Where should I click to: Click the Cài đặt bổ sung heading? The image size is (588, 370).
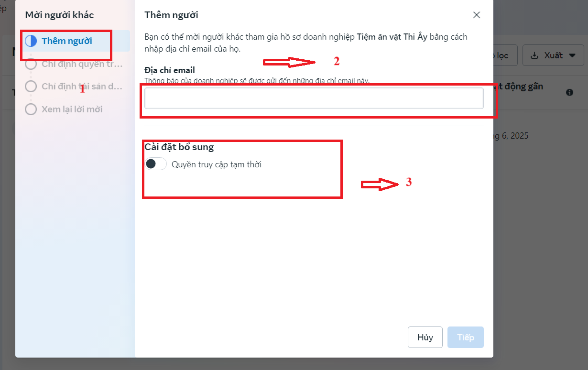point(179,147)
